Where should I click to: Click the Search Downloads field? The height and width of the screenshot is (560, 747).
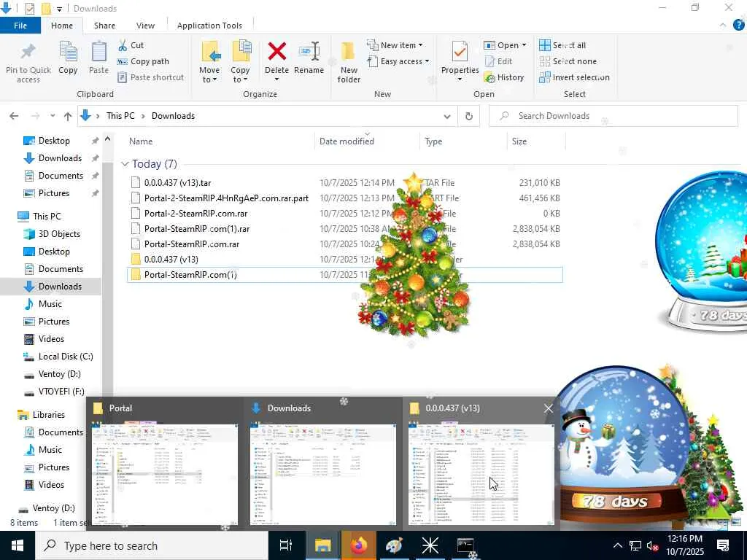614,116
